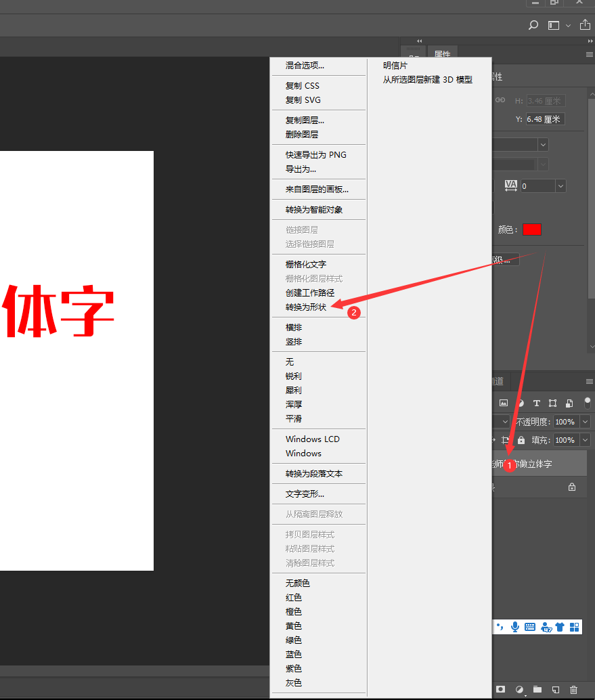The width and height of the screenshot is (595, 700).
Task: Open the IME soft keyboard icon
Action: (x=530, y=627)
